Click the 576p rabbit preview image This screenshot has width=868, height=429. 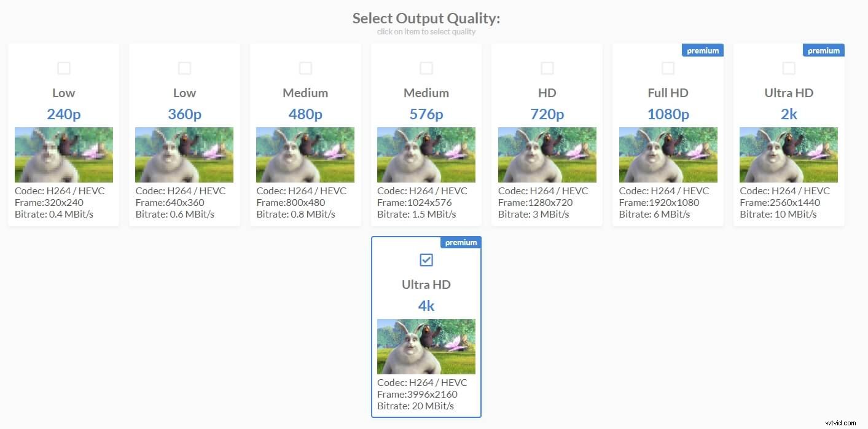click(x=426, y=154)
